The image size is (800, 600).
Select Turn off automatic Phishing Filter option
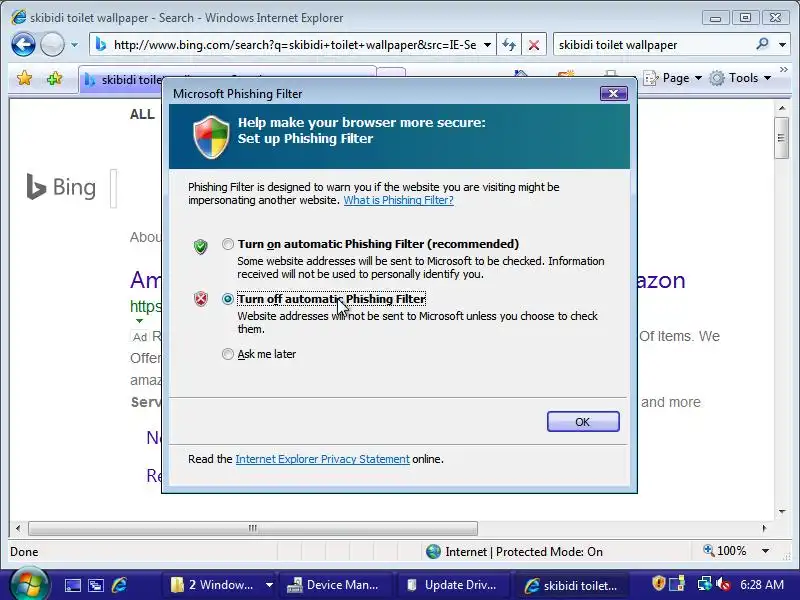228,299
